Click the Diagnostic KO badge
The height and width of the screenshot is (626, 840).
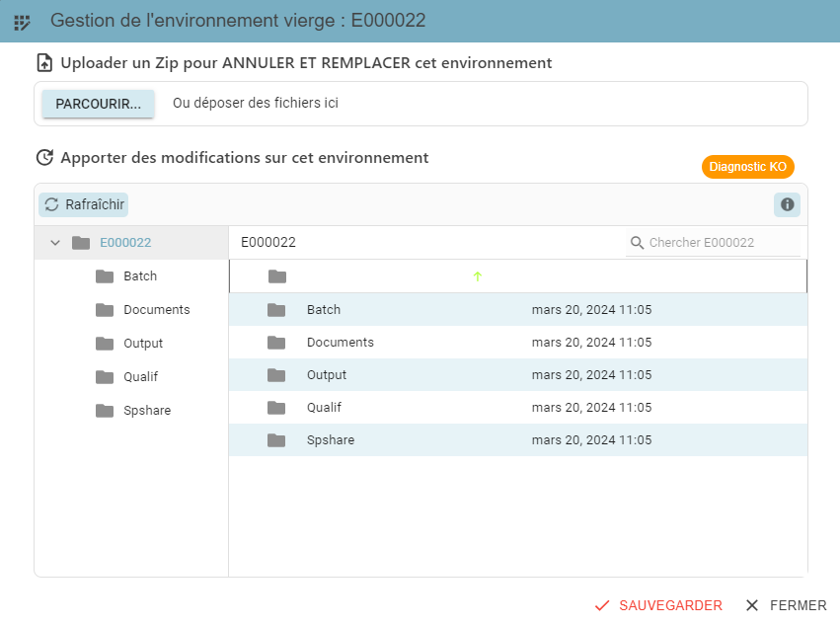(x=748, y=167)
